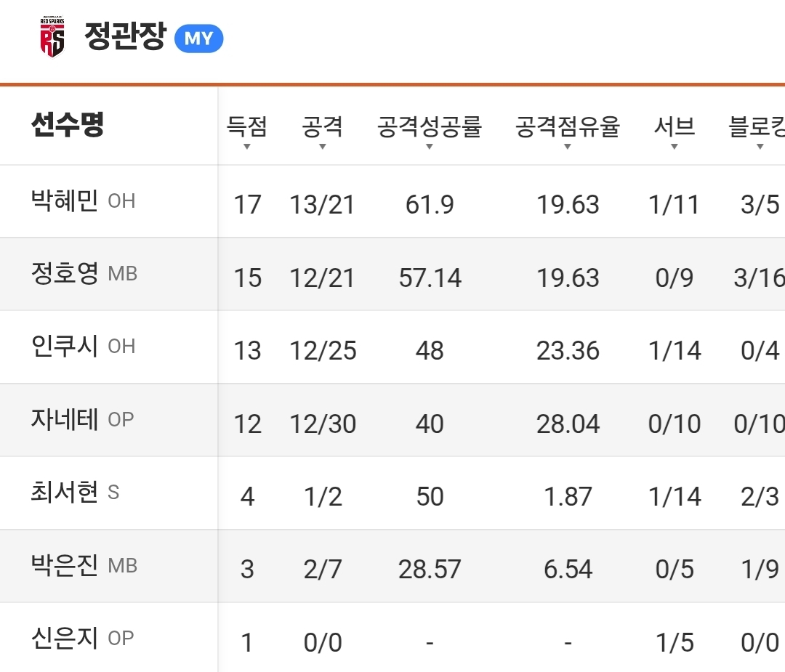The width and height of the screenshot is (785, 672).
Task: Sort by 블로킹 column arrow
Action: pos(760,146)
